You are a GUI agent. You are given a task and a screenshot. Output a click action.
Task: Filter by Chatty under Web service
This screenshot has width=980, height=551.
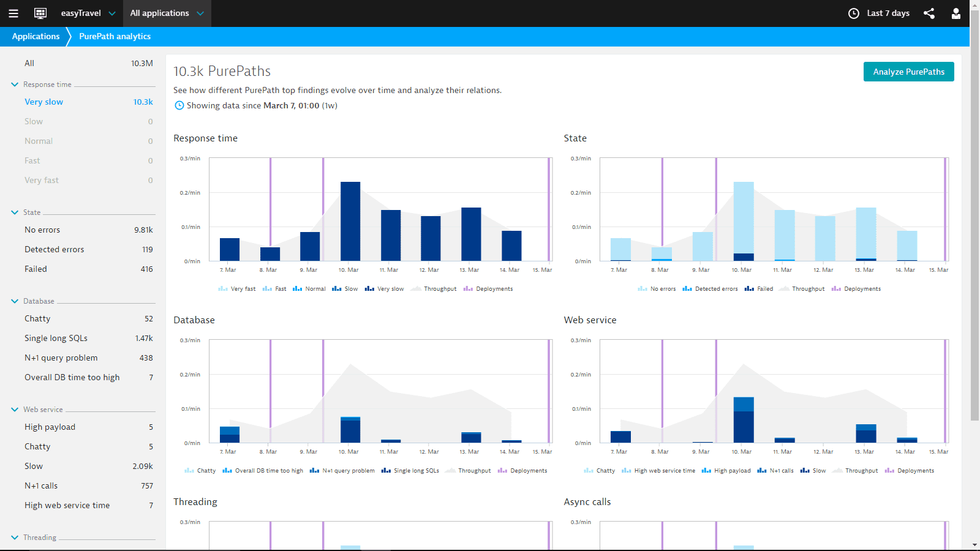click(88, 447)
